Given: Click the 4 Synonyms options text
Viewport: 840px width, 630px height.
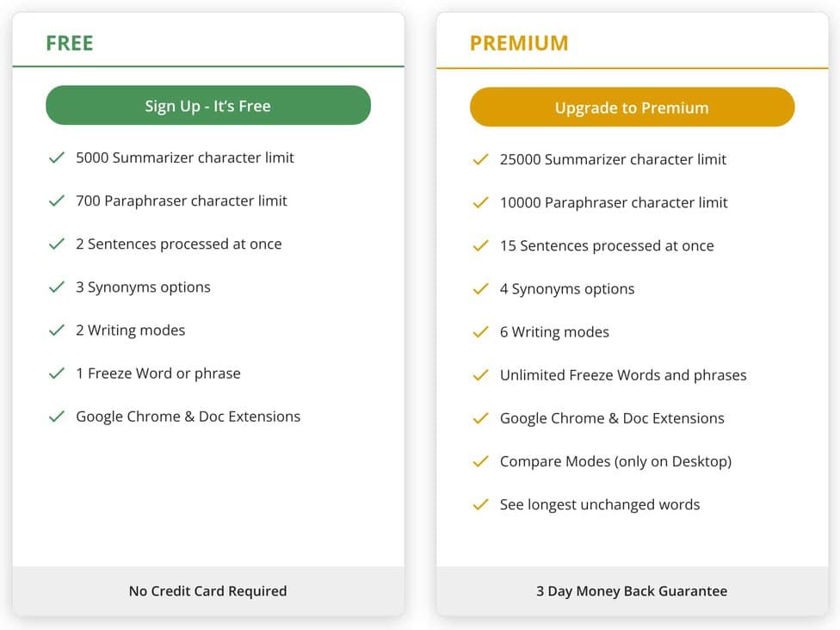Looking at the screenshot, I should point(567,289).
